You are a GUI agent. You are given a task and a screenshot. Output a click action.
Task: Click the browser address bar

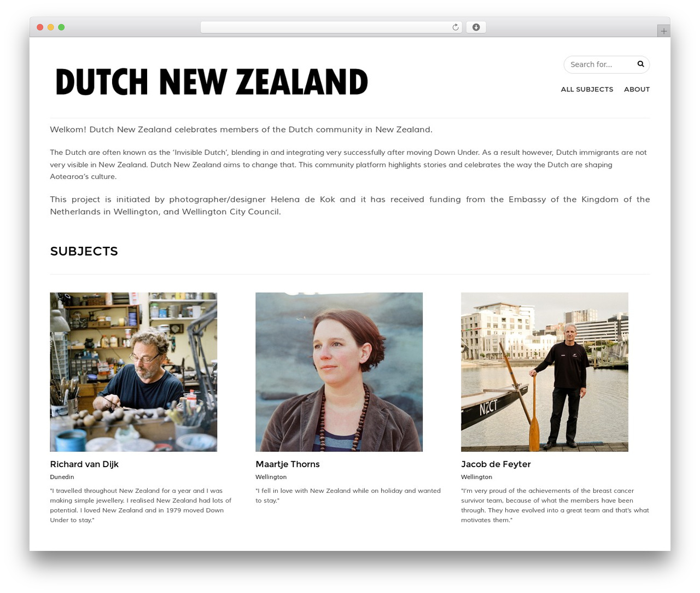tap(331, 27)
